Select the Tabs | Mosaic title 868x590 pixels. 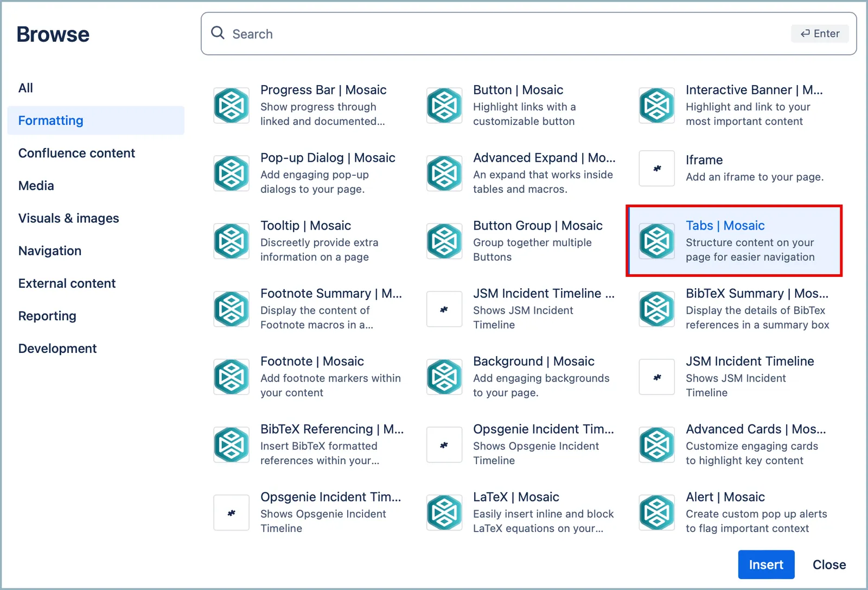(x=725, y=225)
